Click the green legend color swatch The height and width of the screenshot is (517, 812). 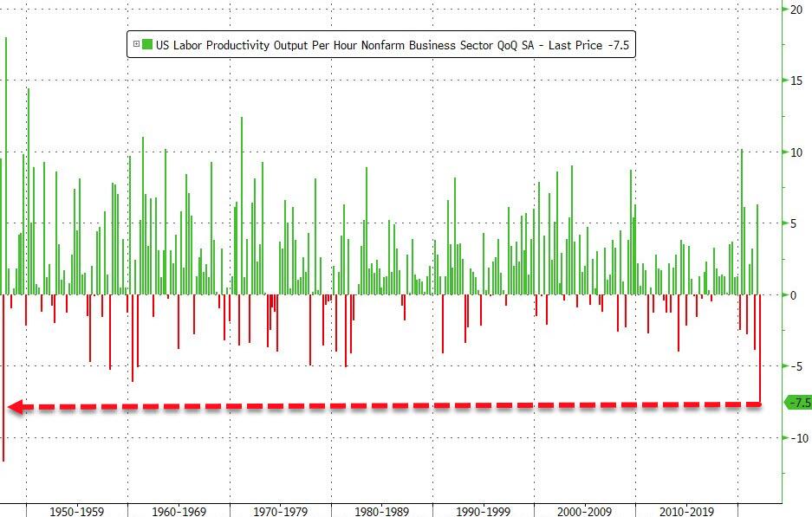pyautogui.click(x=147, y=44)
